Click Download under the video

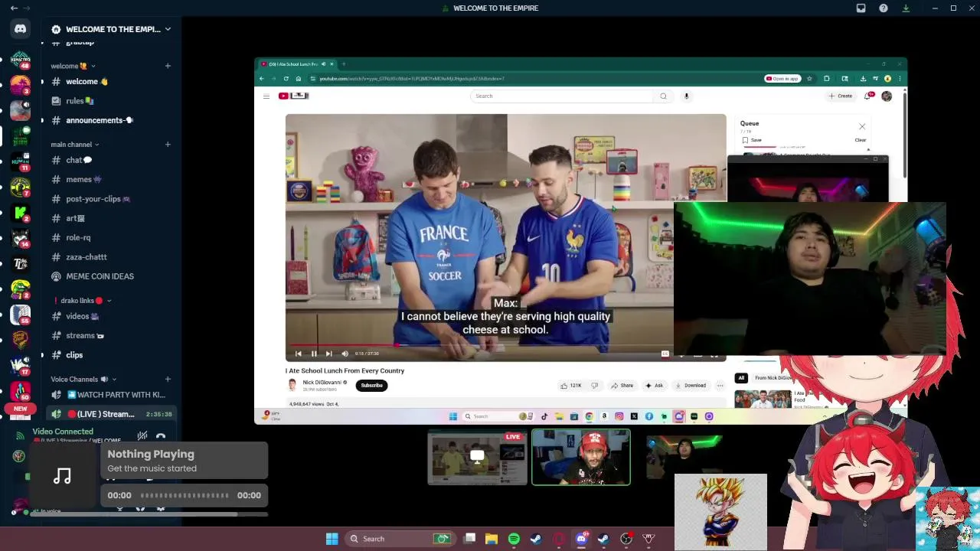690,386
